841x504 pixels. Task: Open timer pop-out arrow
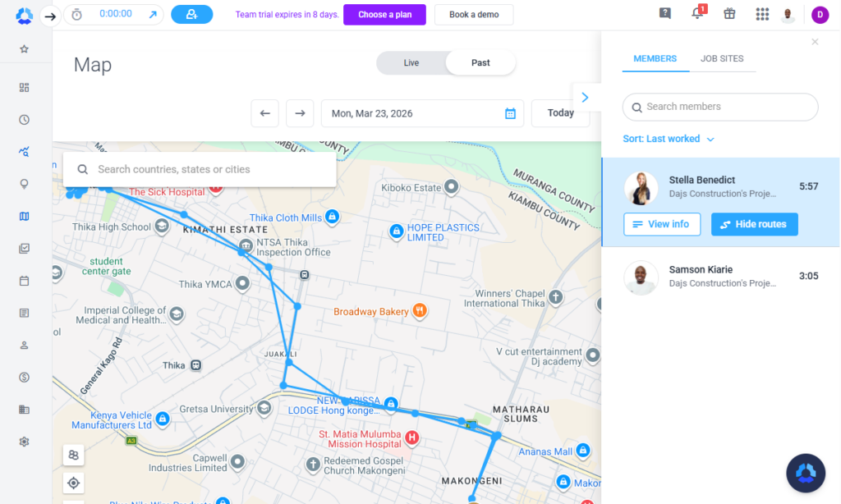(153, 15)
